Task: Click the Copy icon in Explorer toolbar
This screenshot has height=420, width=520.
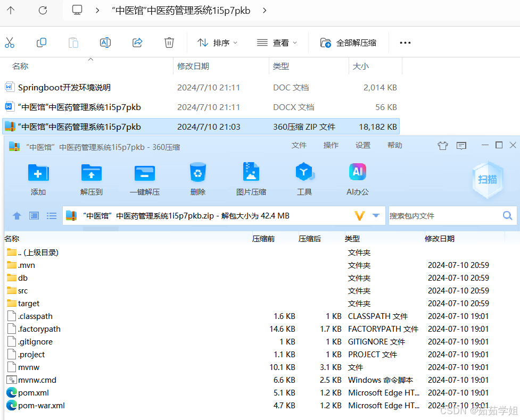Action: coord(42,43)
